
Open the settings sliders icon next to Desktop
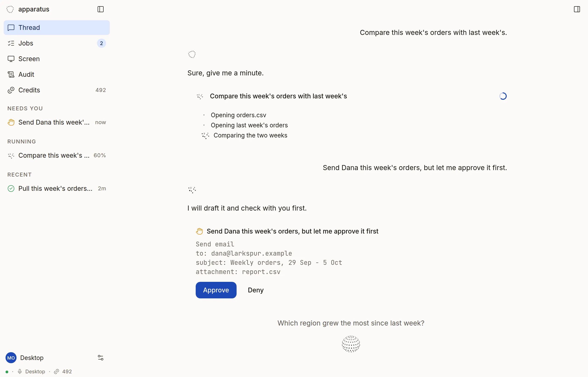[x=101, y=358]
